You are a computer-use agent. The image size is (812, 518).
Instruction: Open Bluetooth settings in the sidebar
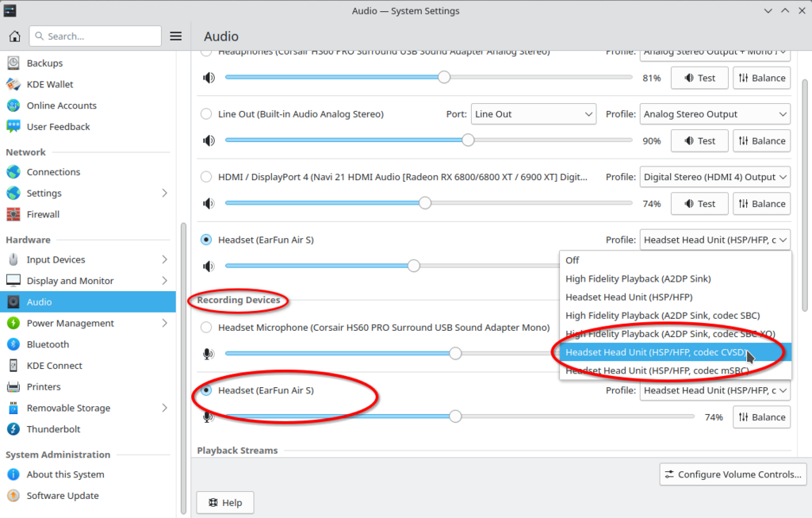tap(48, 344)
